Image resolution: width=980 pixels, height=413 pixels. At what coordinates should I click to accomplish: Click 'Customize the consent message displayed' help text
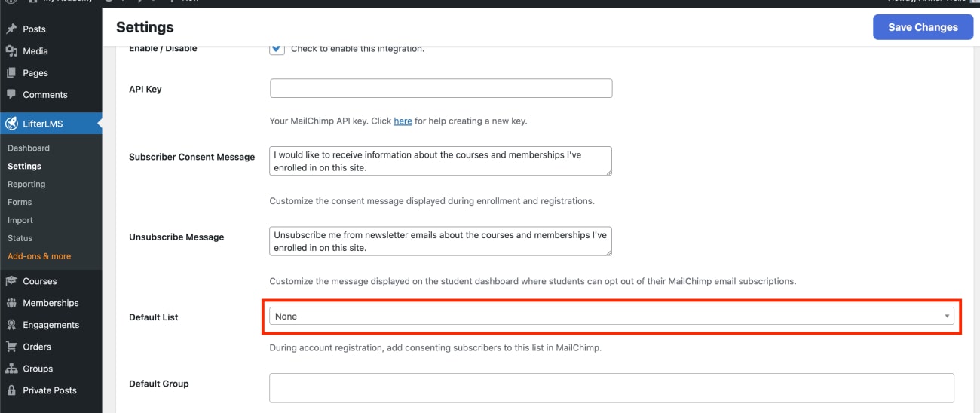[432, 201]
